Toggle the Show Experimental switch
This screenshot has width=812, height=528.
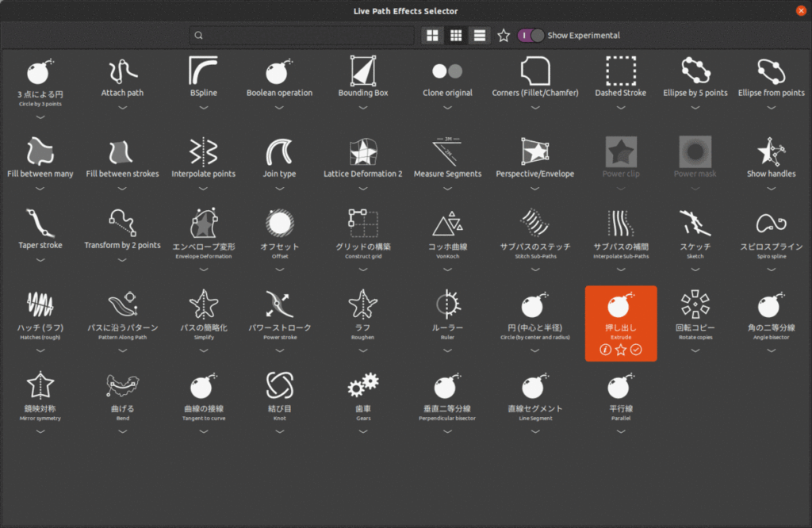coord(530,35)
